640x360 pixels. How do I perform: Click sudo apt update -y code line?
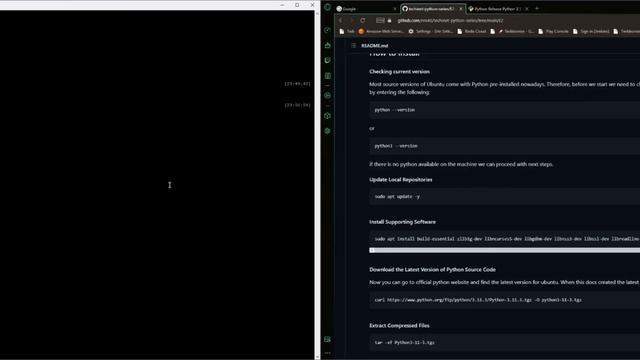tap(397, 196)
